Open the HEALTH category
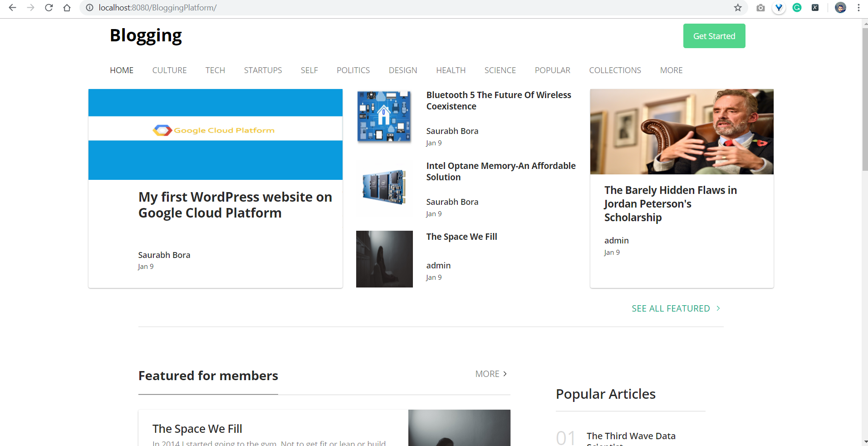868x446 pixels. coord(451,70)
